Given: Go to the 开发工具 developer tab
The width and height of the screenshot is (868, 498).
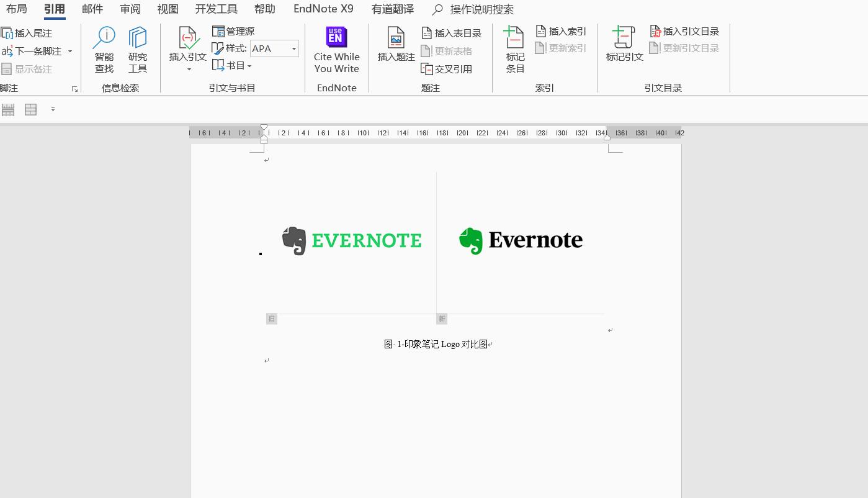Looking at the screenshot, I should [x=217, y=9].
